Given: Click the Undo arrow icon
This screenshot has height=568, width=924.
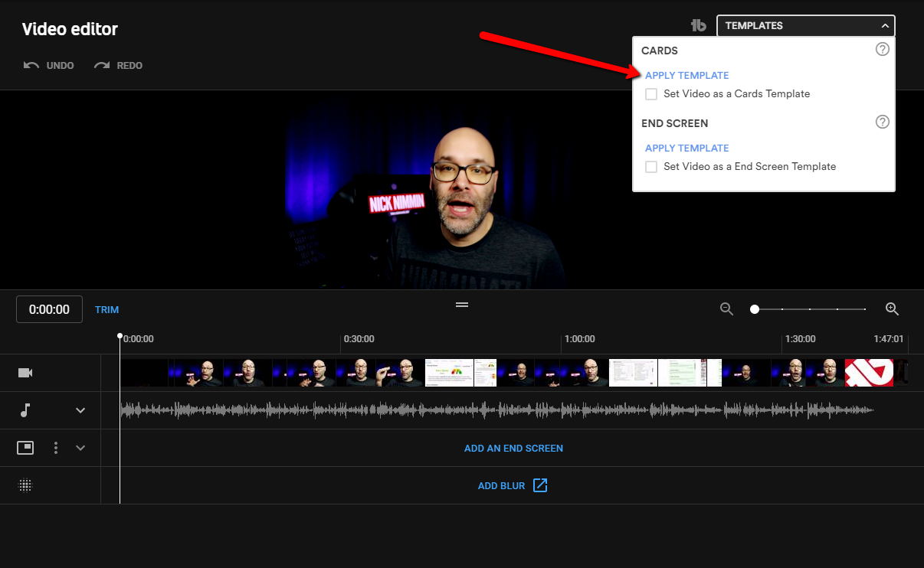Looking at the screenshot, I should [x=31, y=66].
